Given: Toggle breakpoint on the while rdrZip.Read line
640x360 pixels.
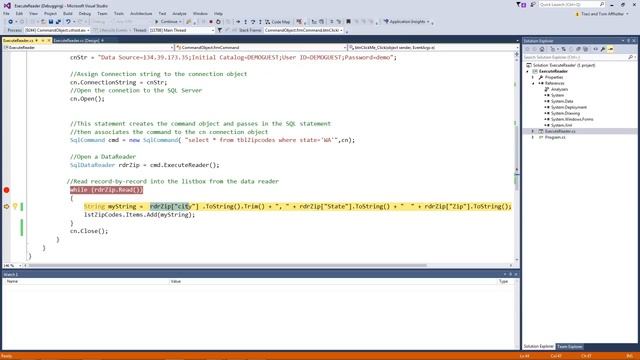Looking at the screenshot, I should pos(7,190).
